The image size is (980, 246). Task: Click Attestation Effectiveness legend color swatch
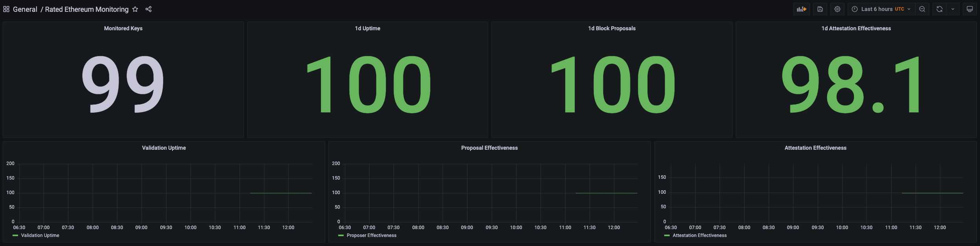click(x=667, y=235)
